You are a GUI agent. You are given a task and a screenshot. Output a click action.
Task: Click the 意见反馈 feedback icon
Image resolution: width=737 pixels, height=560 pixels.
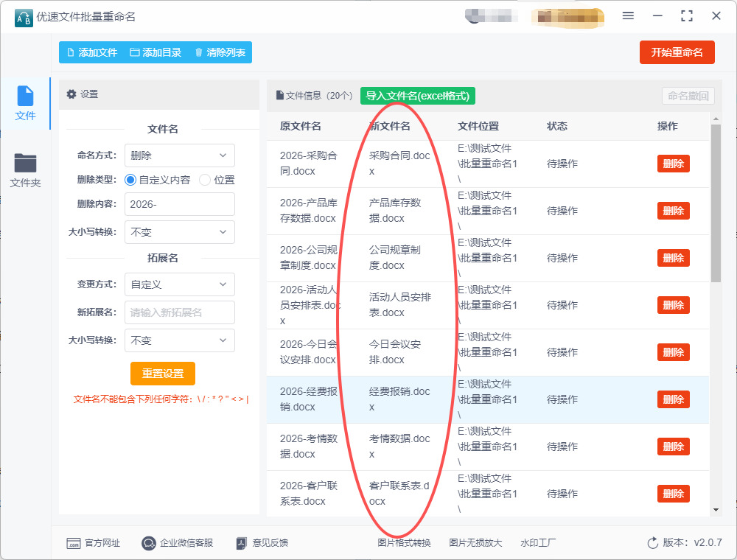click(x=241, y=543)
